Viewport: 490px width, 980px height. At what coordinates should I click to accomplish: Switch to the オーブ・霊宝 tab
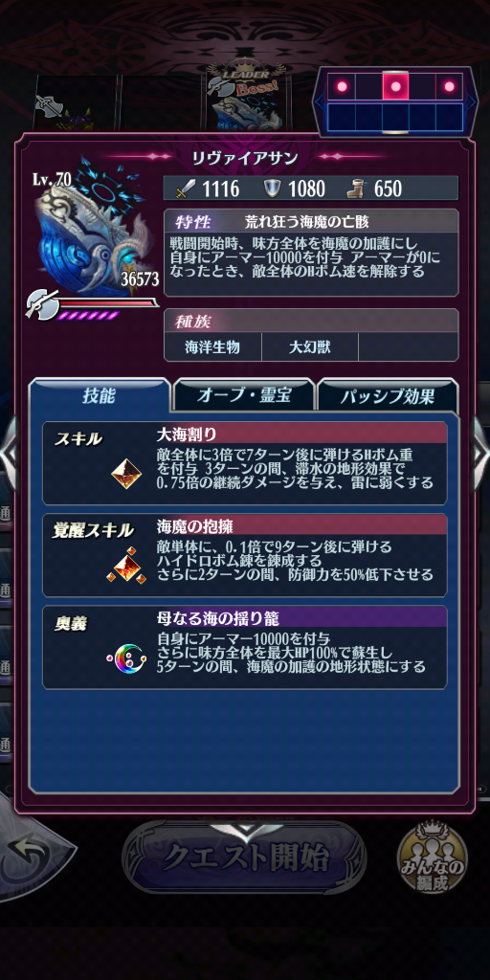point(244,395)
